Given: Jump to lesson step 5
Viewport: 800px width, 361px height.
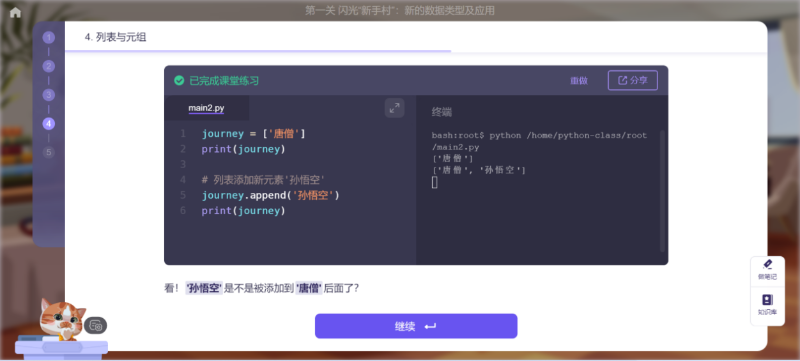Looking at the screenshot, I should tap(48, 152).
